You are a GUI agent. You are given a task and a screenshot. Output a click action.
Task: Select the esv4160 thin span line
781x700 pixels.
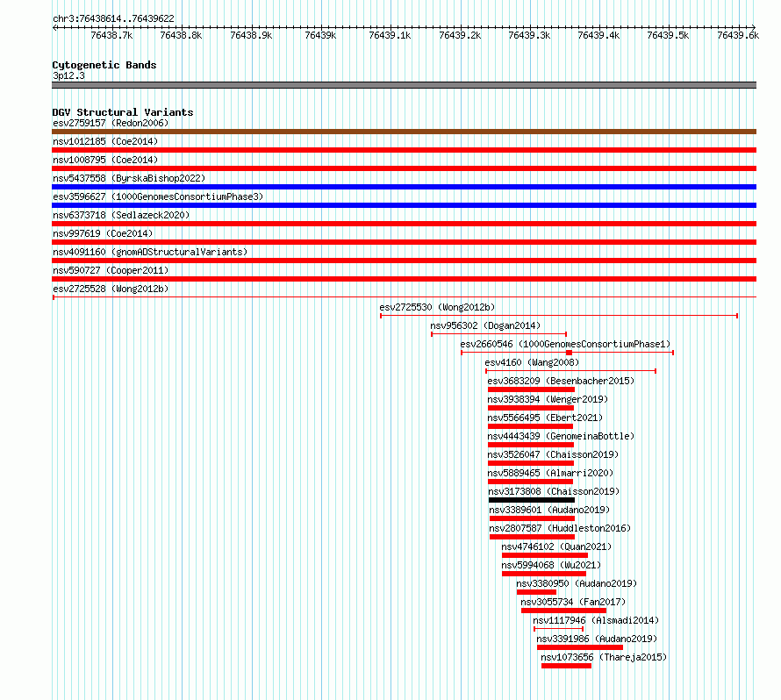[570, 371]
